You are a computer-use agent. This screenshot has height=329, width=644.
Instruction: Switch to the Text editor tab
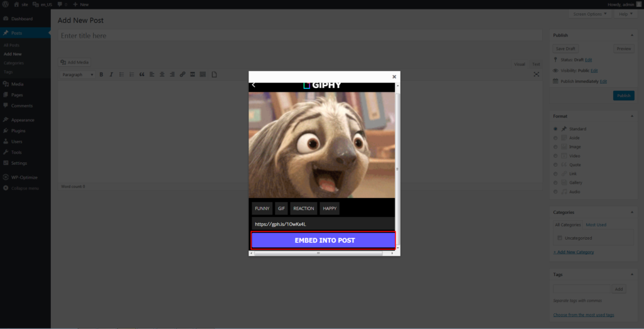[536, 64]
